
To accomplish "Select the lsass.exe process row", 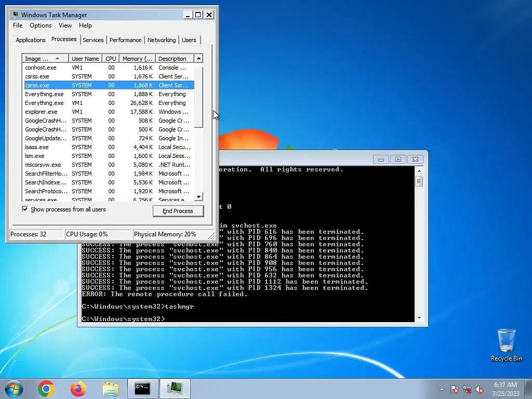I will 109,147.
